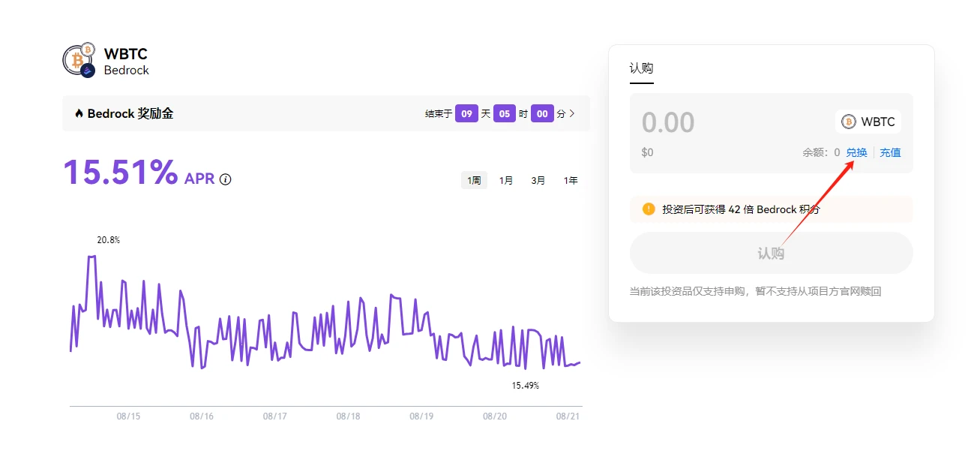Open the WBTC token selector
The width and height of the screenshot is (980, 454).
(868, 122)
